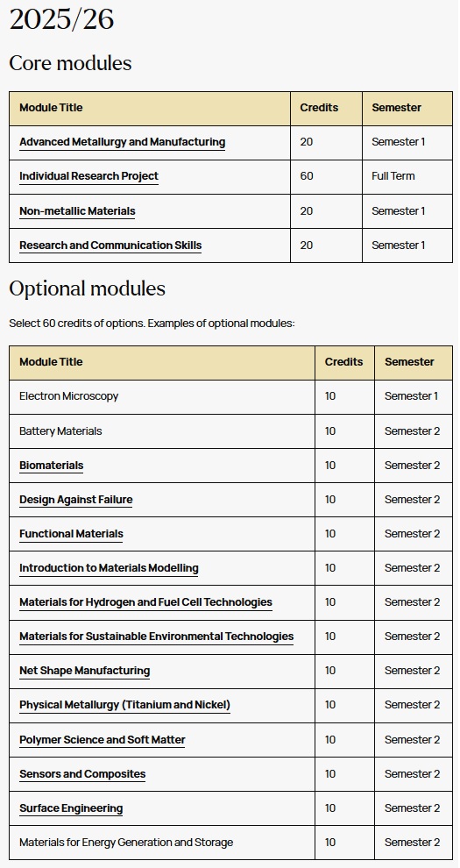Click Introduction to Materials Modelling link
The height and width of the screenshot is (868, 460).
[x=109, y=568]
